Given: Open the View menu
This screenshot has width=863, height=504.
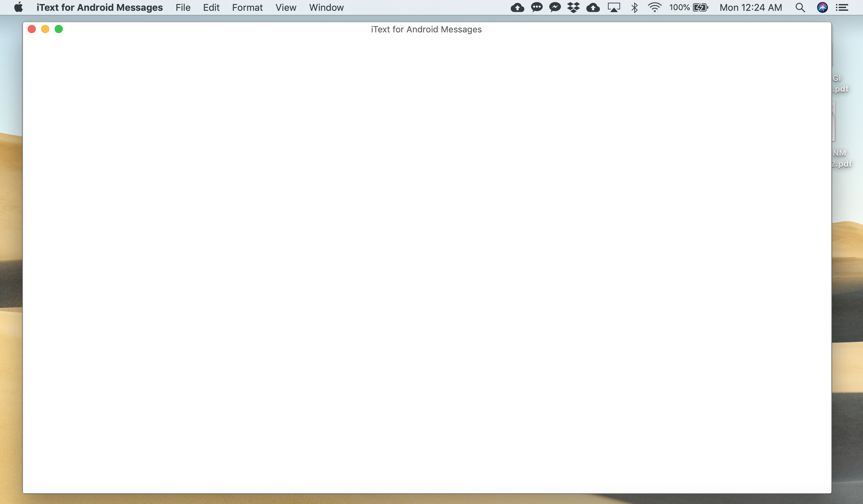Looking at the screenshot, I should click(286, 7).
